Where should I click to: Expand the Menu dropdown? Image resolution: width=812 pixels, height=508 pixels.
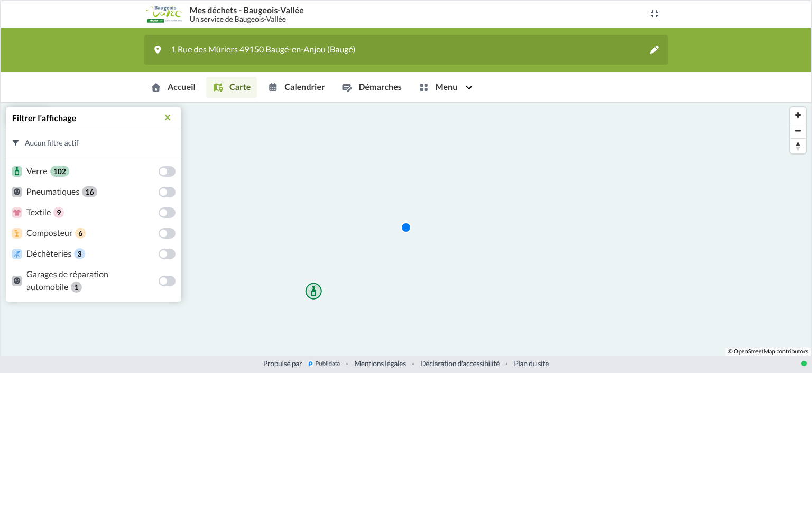pos(446,87)
